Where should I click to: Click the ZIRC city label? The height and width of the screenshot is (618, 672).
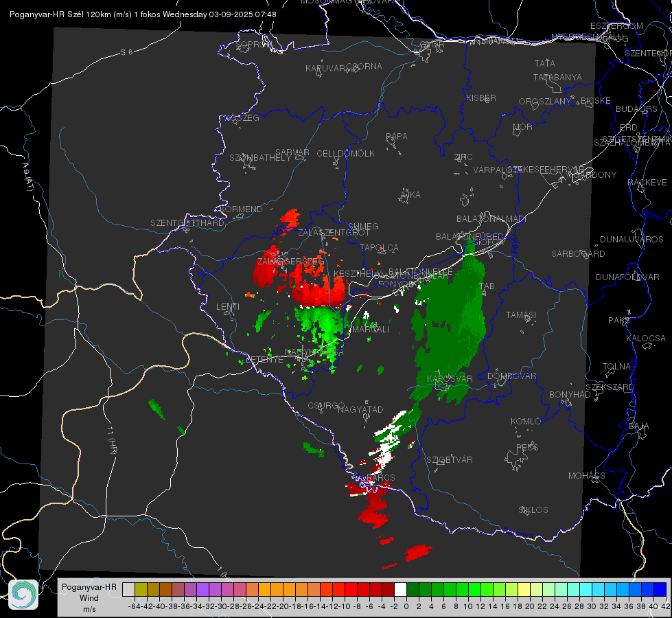pyautogui.click(x=463, y=157)
